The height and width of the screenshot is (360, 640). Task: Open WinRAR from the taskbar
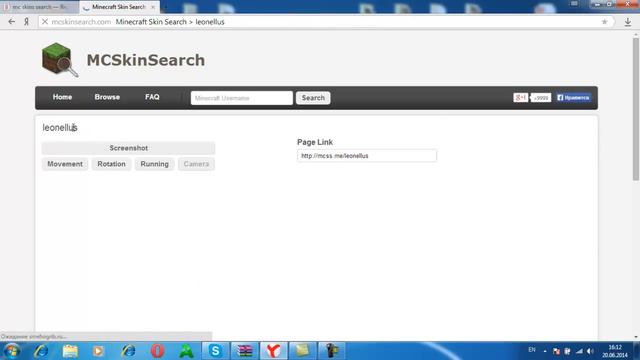click(x=244, y=351)
